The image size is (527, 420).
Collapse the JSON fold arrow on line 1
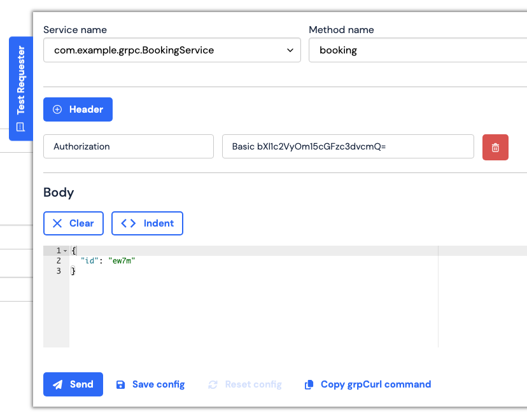pos(64,250)
